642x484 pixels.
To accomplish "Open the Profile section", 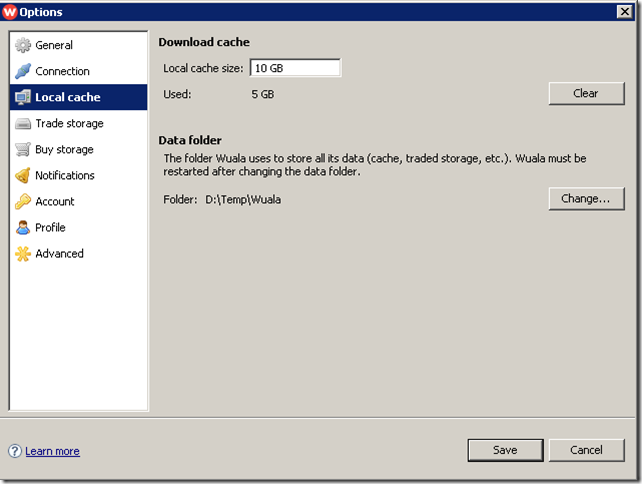I will 78,227.
